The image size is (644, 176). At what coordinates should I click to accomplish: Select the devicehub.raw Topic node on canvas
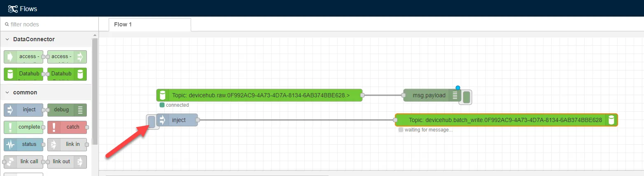[x=259, y=95]
